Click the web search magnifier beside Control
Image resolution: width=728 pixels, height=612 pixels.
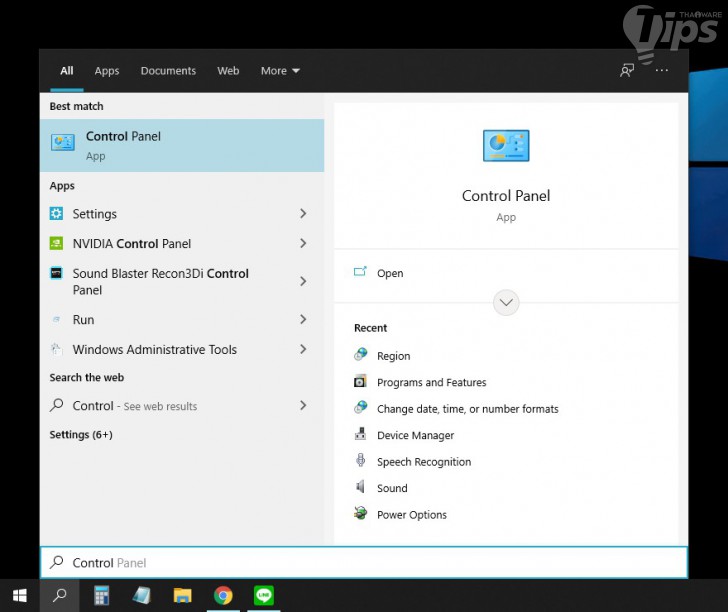coord(56,405)
